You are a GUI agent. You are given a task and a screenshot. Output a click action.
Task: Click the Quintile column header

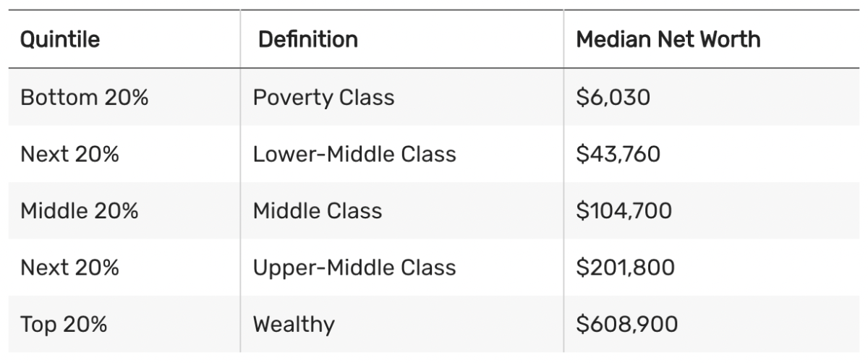(60, 40)
